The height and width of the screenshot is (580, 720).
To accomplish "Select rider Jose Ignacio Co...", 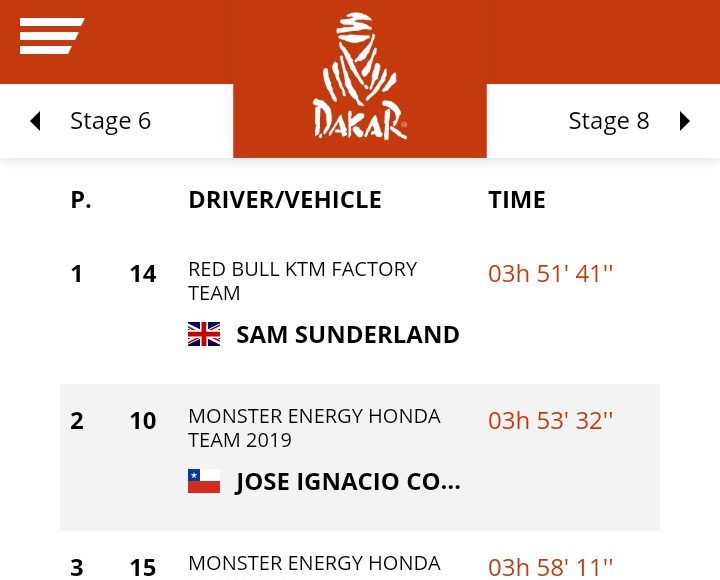I will click(347, 482).
